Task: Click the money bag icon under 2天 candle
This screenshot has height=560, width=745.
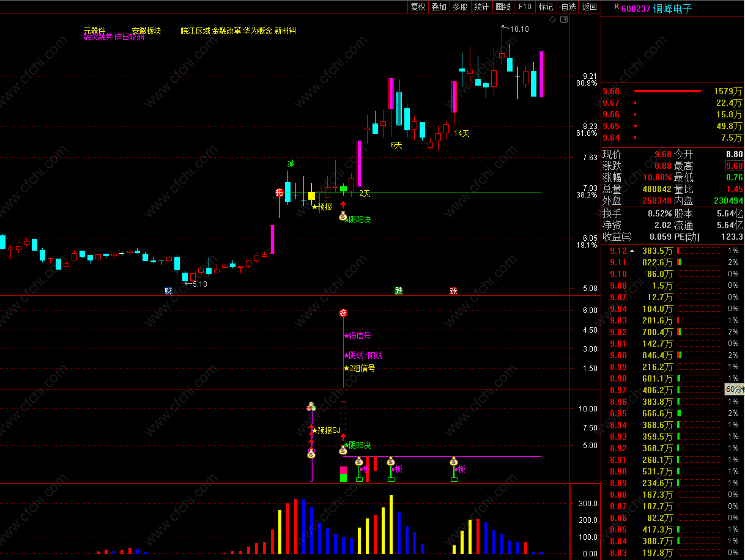Action: click(343, 216)
